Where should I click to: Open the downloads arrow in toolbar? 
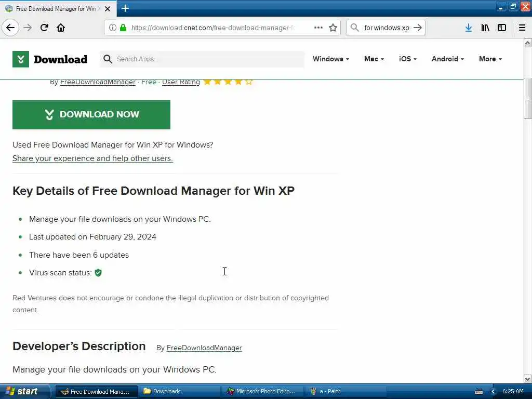[469, 28]
